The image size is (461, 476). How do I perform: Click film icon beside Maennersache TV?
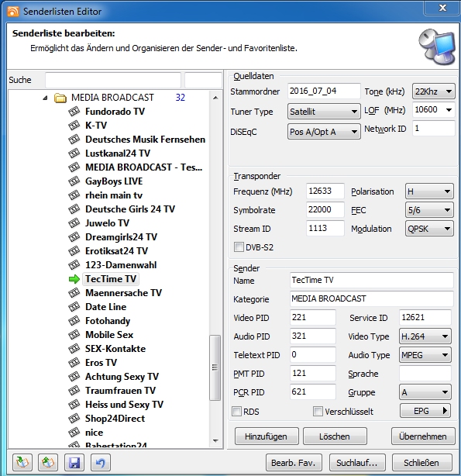pos(74,293)
